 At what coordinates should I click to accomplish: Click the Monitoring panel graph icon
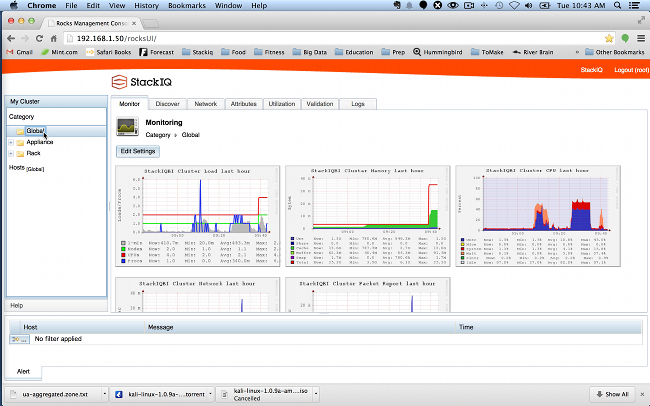tap(127, 127)
